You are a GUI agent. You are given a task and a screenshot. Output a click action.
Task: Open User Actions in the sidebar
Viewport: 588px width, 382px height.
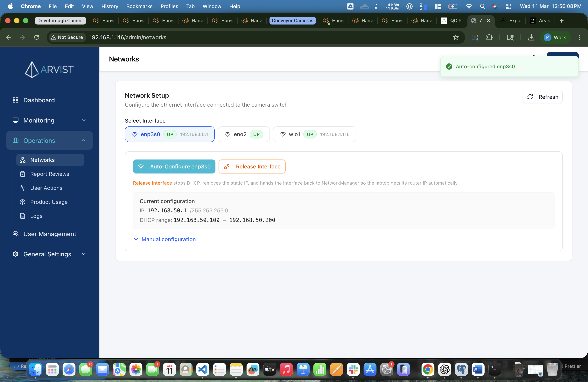point(46,188)
